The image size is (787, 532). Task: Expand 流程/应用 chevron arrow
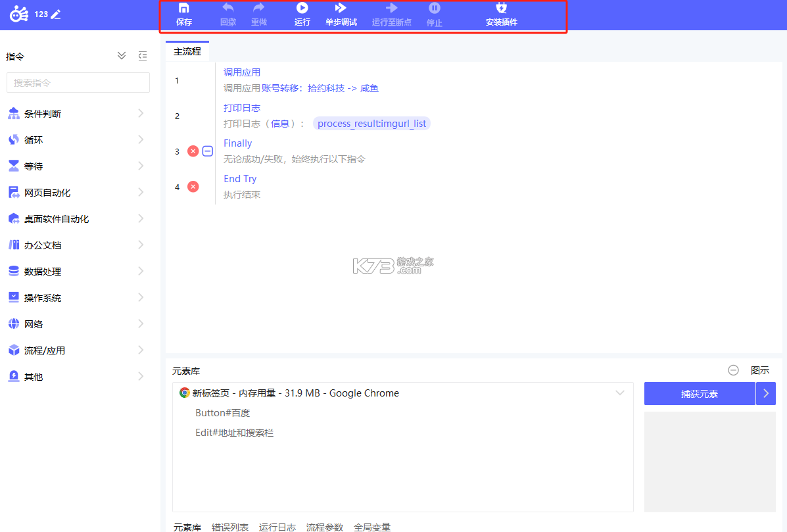pyautogui.click(x=141, y=350)
